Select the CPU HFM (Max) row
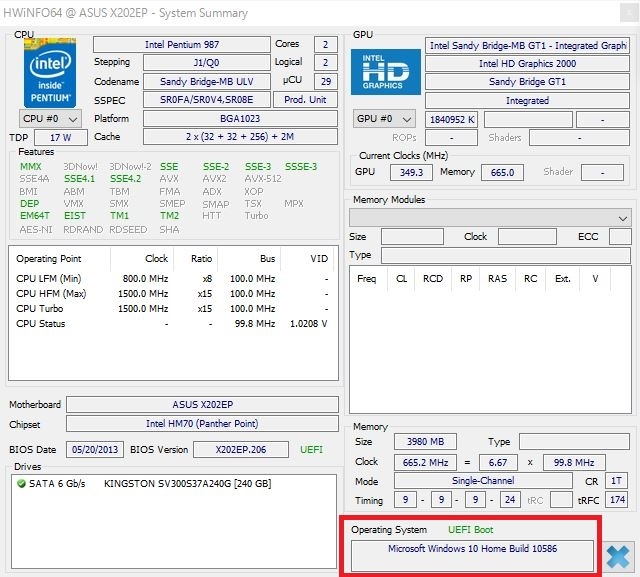 pyautogui.click(x=173, y=294)
